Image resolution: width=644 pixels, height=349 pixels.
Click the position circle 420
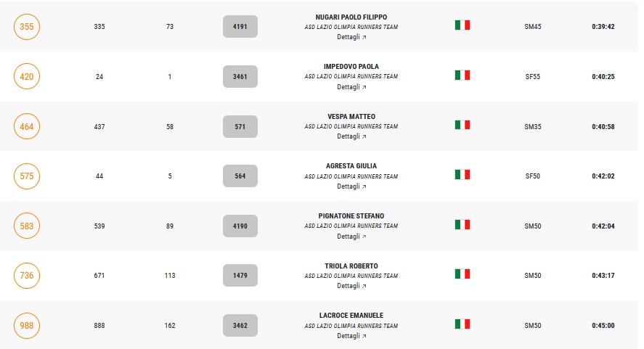(x=27, y=76)
